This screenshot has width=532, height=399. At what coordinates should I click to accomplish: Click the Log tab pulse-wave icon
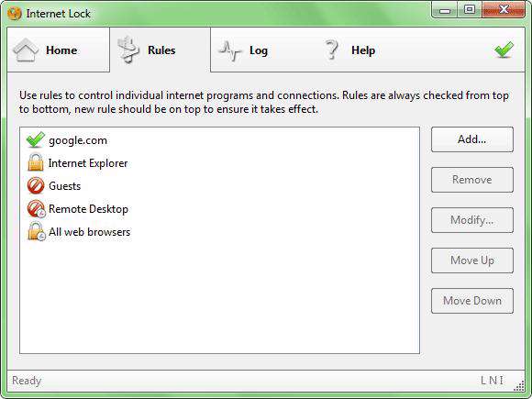pos(230,50)
